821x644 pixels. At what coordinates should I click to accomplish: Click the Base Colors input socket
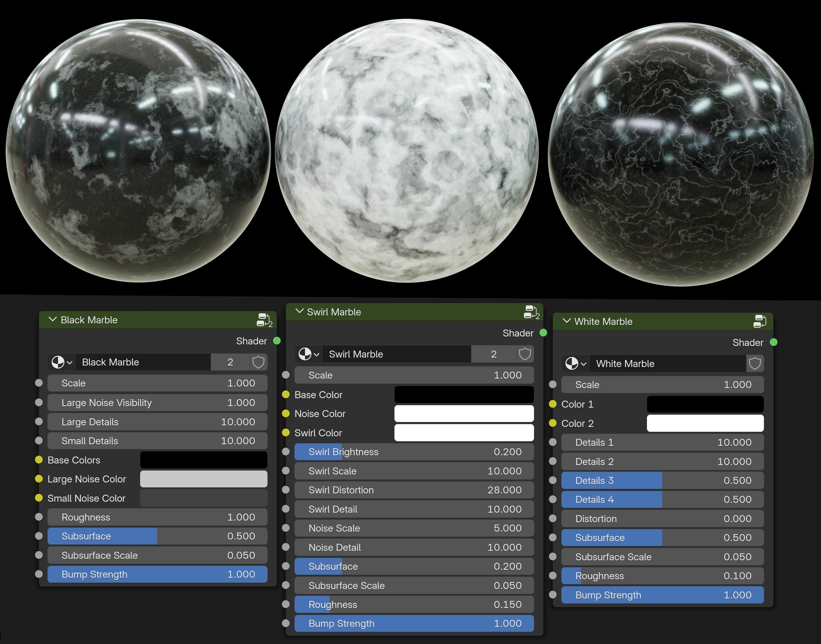click(39, 460)
